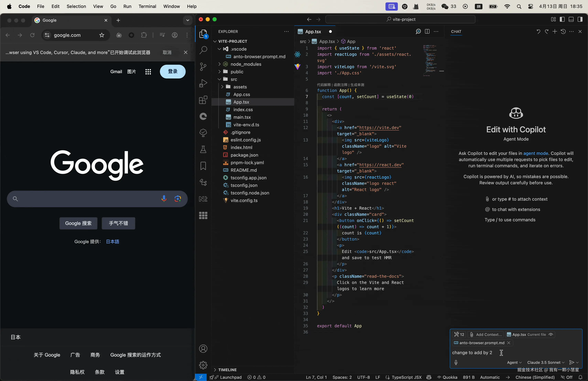Open the Accounts menu in activity bar
Viewport: 588px width, 381px height.
[203, 349]
